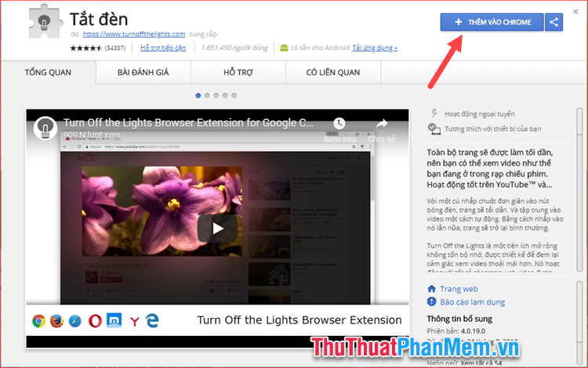The height and width of the screenshot is (368, 588).
Task: Open the Báo cáo lạm dụng link
Action: tap(473, 302)
